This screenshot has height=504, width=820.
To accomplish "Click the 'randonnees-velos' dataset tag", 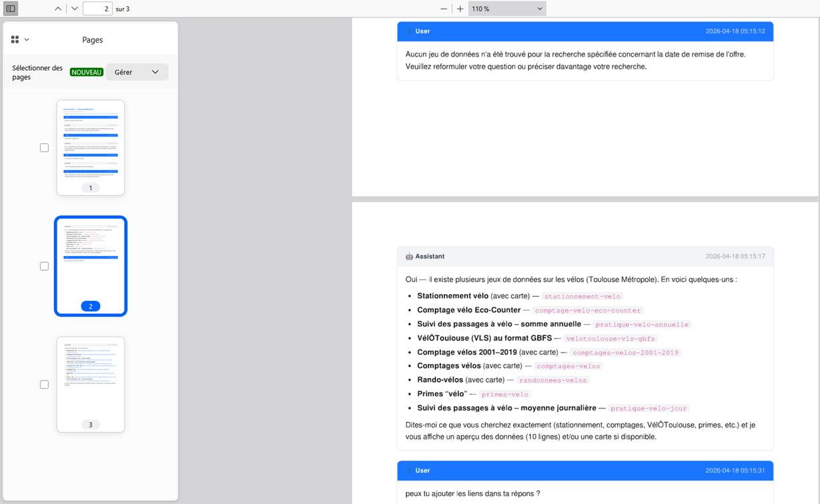I will click(552, 380).
